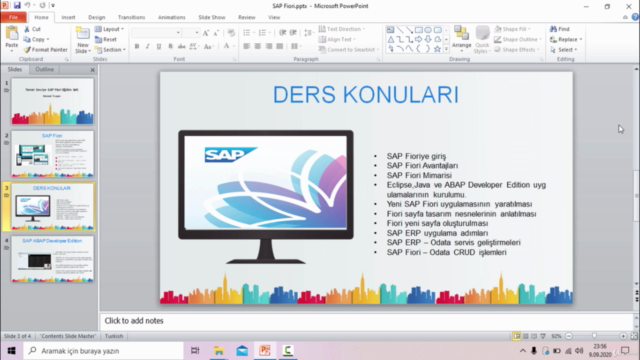640x360 pixels.
Task: Open the Design ribbon tab
Action: tap(97, 17)
